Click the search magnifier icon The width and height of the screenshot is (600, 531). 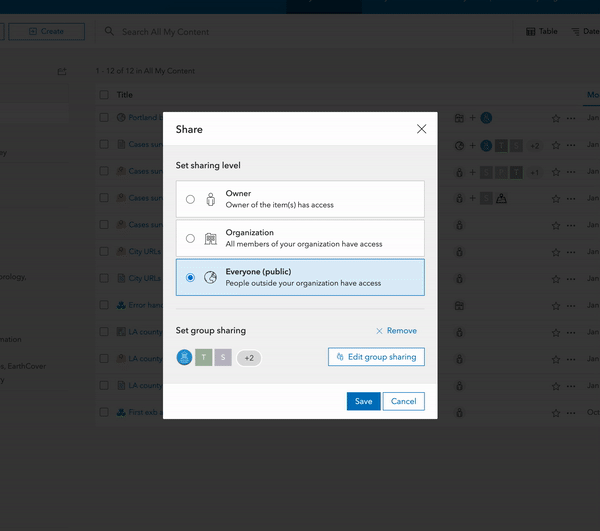pyautogui.click(x=109, y=32)
